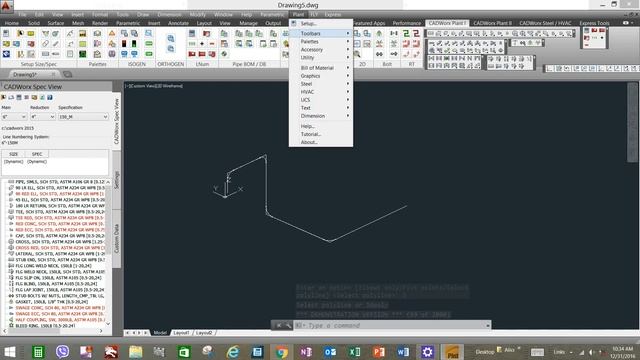Click the AutoCAD application logo button
Image resolution: width=640 pixels, height=360 pixels.
click(x=7, y=6)
